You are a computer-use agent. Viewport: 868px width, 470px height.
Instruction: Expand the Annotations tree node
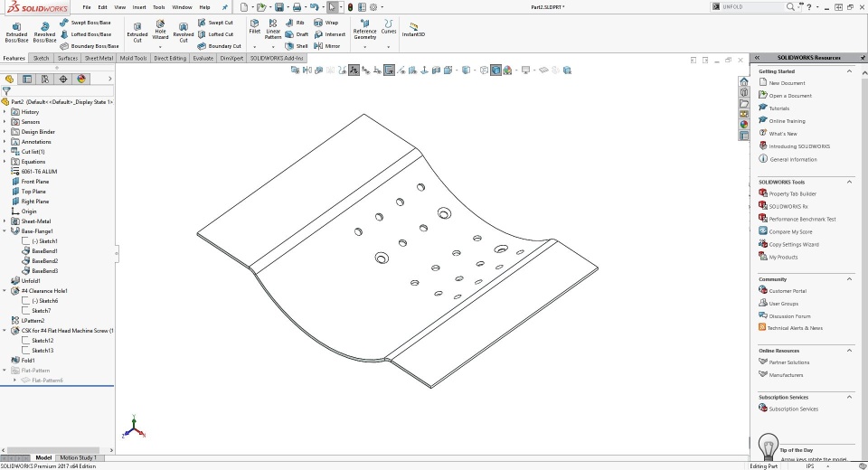(5, 142)
